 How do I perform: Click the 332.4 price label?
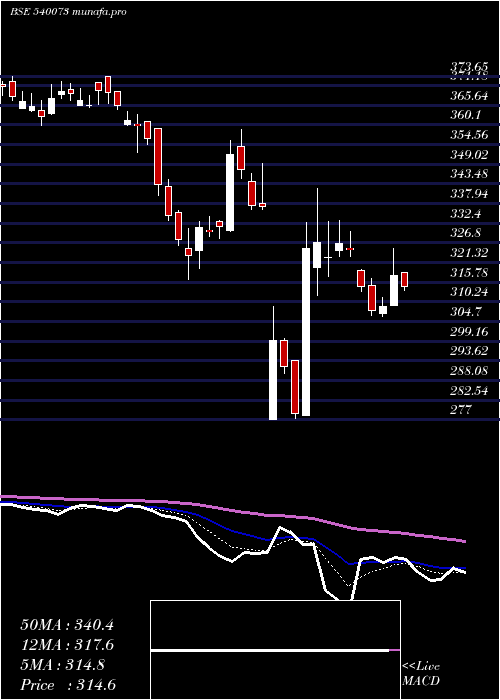click(465, 213)
